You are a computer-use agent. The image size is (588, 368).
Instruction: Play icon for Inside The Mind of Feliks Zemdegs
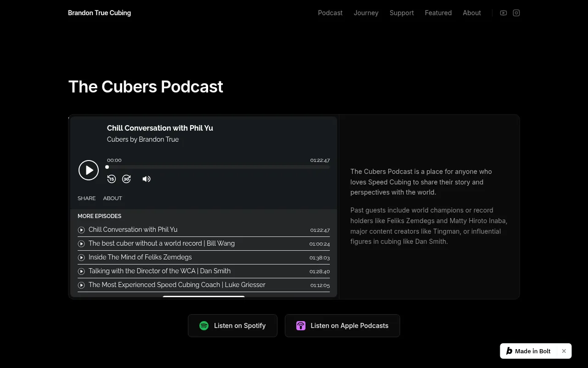[x=81, y=258]
